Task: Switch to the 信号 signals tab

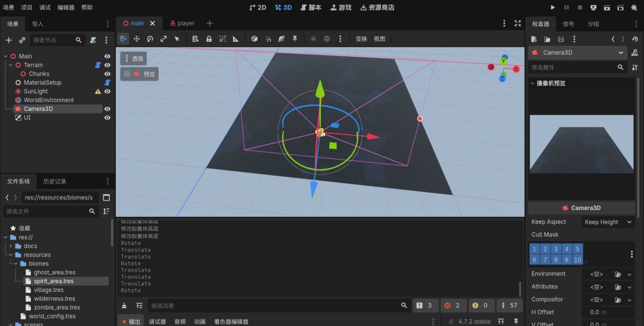Action: point(568,24)
